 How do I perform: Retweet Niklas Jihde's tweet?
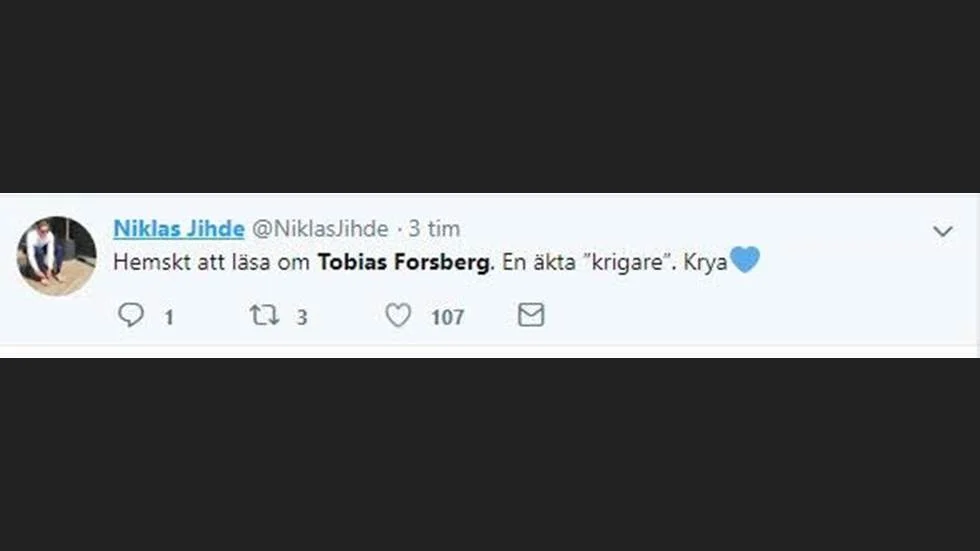tap(264, 315)
